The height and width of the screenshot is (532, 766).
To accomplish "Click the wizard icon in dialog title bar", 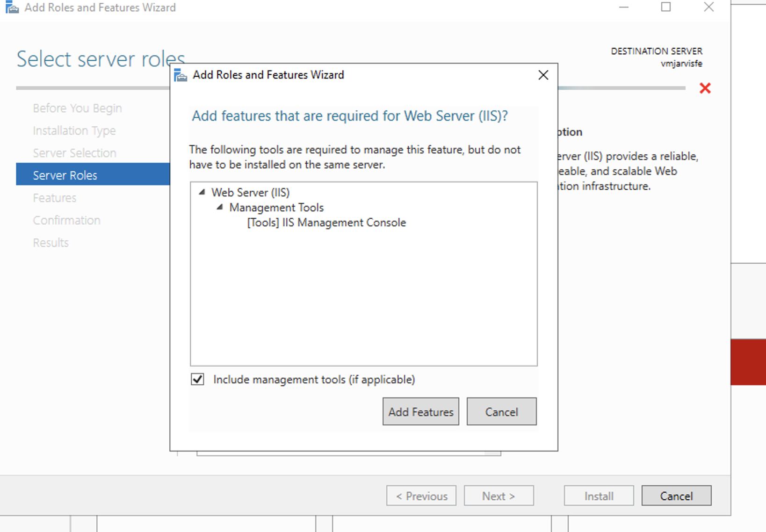I will pos(181,75).
